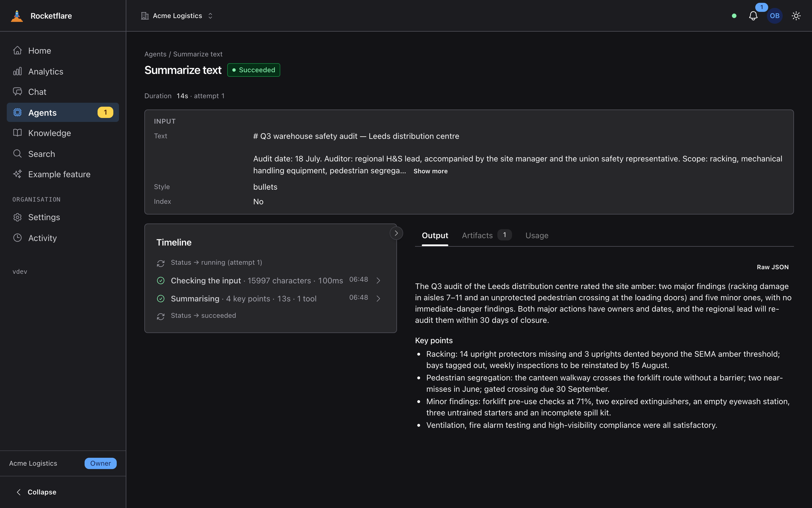The image size is (812, 508).
Task: Click the Checking the input check icon
Action: pyautogui.click(x=161, y=281)
